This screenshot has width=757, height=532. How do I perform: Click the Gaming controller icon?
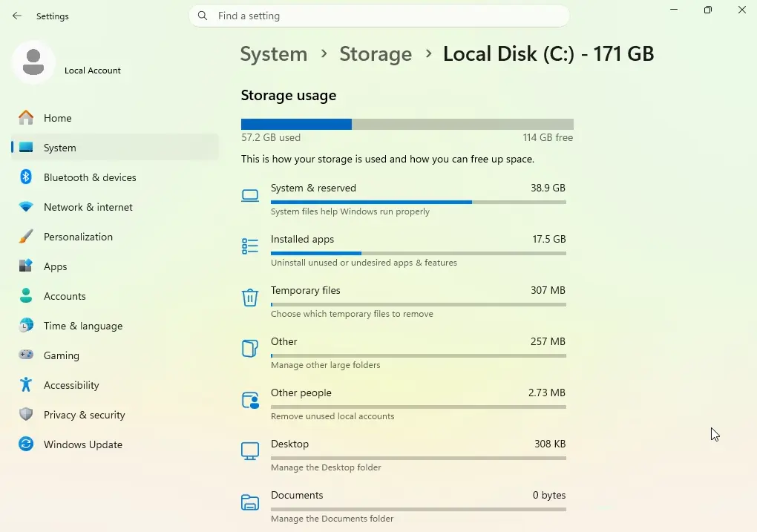pos(26,355)
